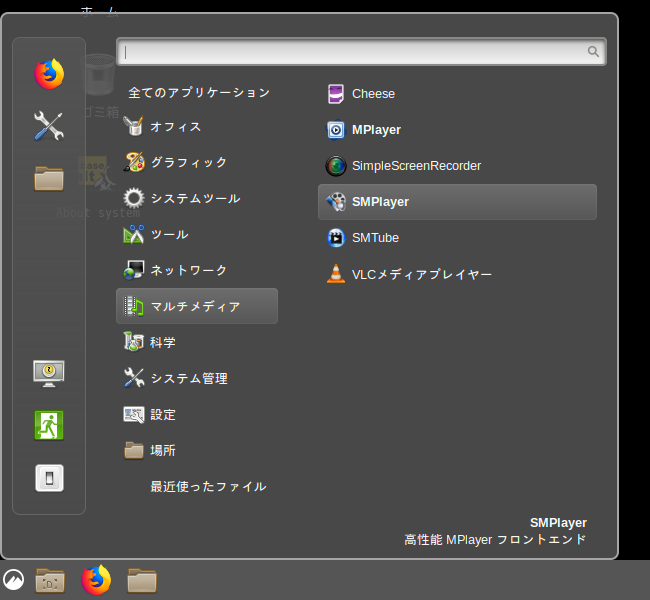Select the システムツール category label
The height and width of the screenshot is (600, 650).
click(x=195, y=198)
